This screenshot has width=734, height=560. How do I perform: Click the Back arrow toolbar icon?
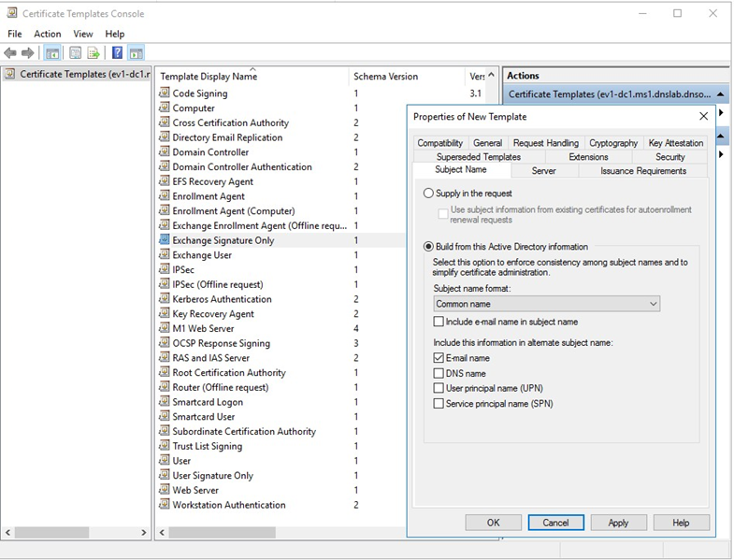click(10, 53)
